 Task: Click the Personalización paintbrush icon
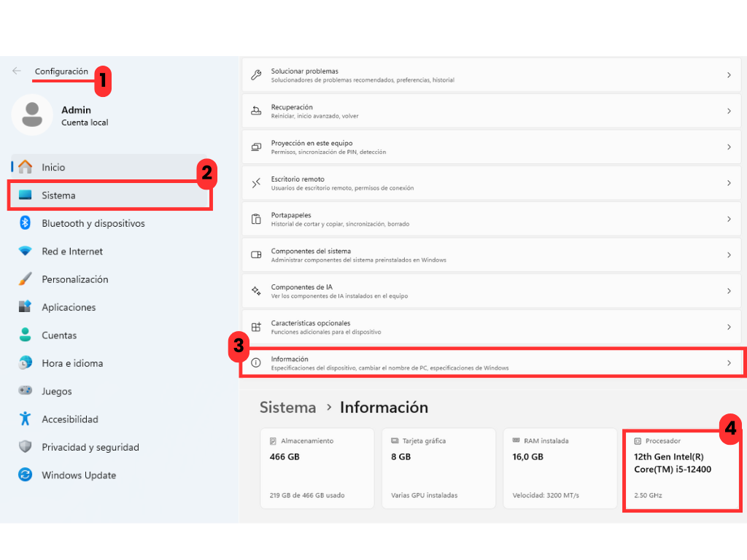click(25, 279)
